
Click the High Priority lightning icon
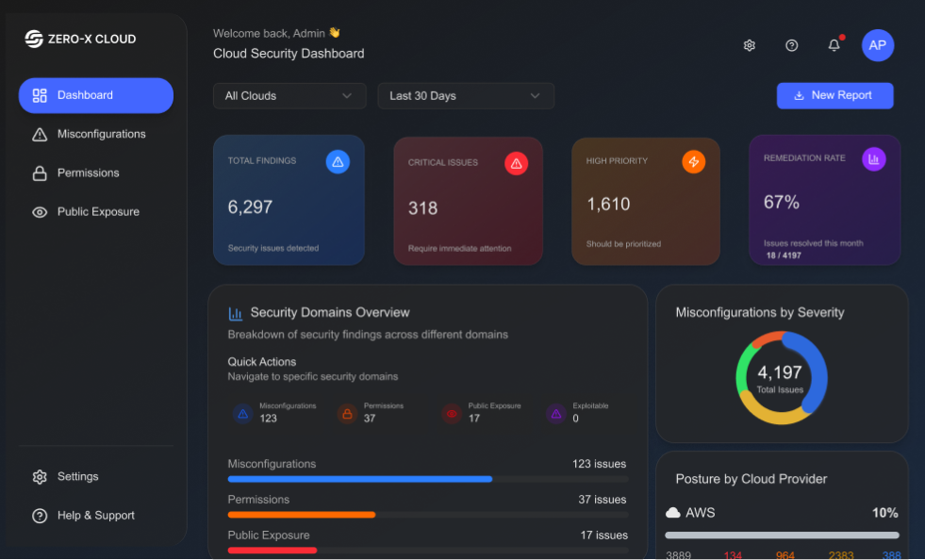coord(694,162)
